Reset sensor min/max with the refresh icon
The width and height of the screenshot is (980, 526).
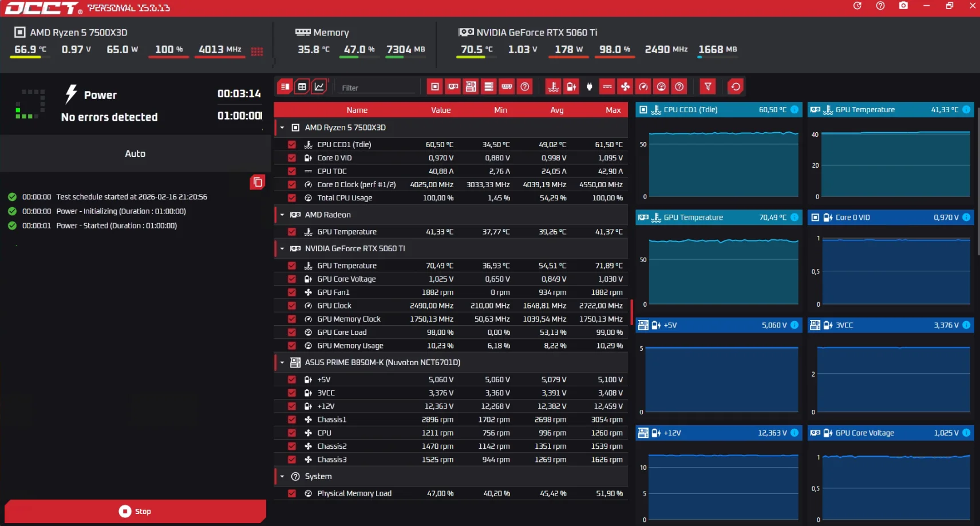(x=736, y=86)
